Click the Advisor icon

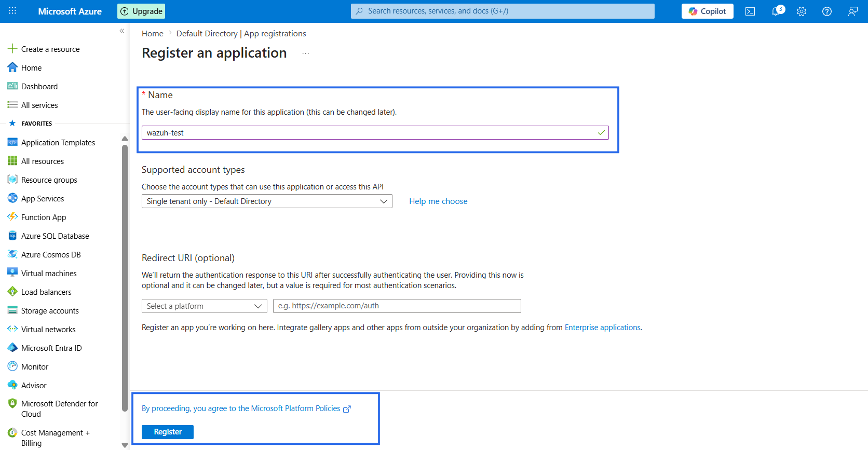coord(12,385)
